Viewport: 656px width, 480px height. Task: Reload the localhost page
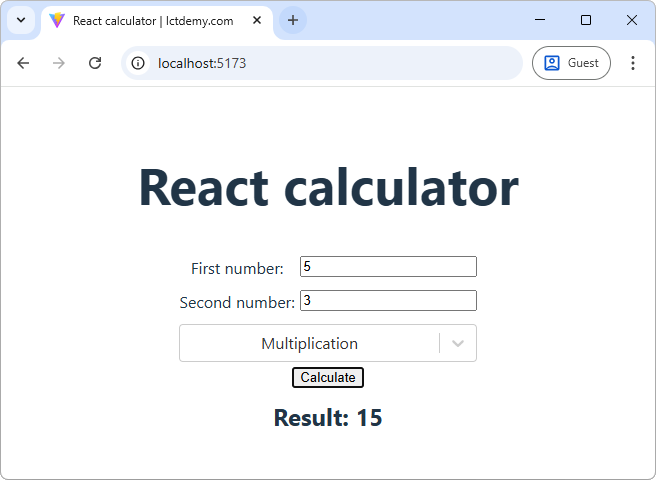(x=95, y=63)
